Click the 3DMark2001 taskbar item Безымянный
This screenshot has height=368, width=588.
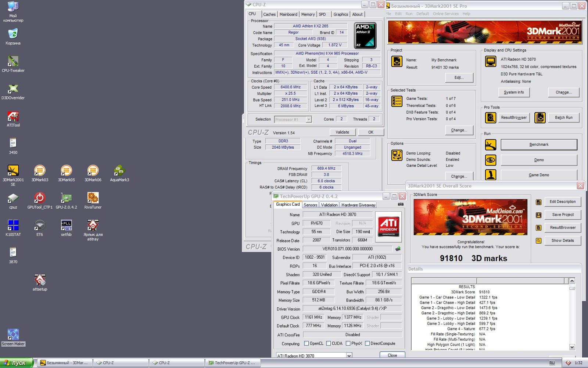tap(65, 363)
